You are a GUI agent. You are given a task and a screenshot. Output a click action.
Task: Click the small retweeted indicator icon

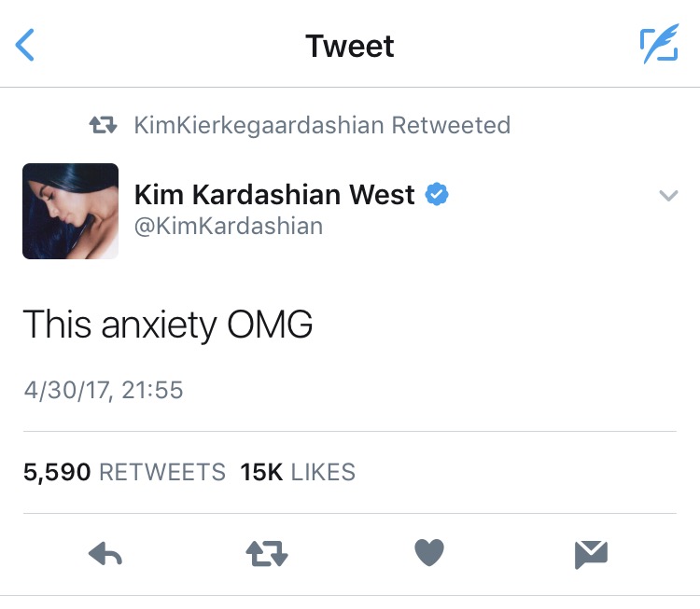(x=103, y=125)
